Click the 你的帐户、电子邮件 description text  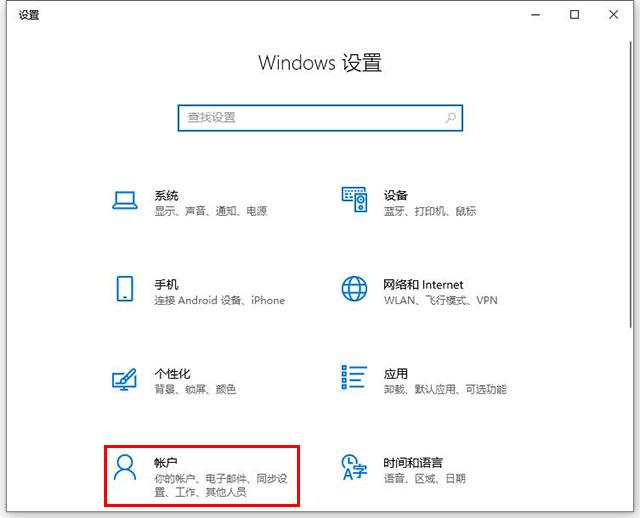(x=221, y=485)
